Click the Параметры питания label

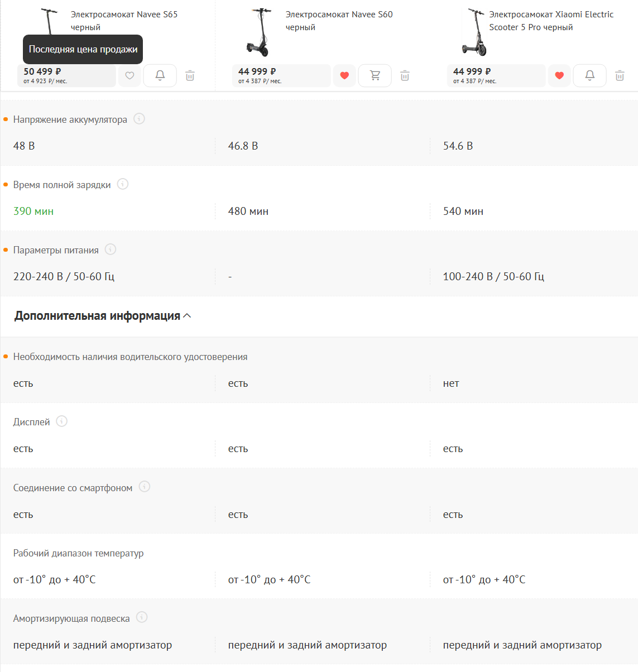click(x=56, y=250)
